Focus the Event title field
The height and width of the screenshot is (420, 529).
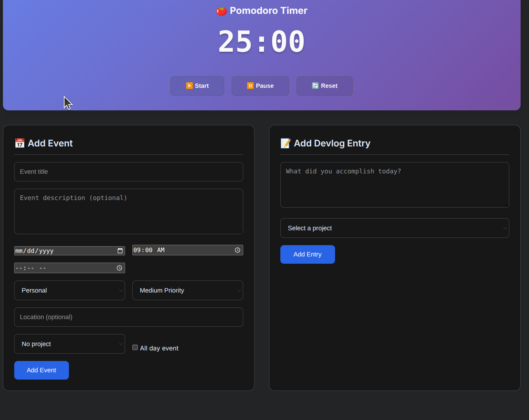[129, 172]
